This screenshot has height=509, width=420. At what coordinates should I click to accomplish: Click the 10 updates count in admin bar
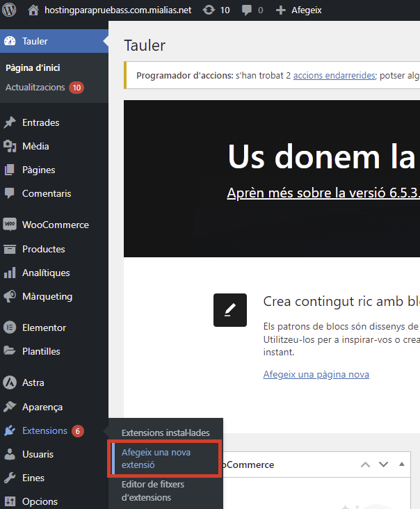pyautogui.click(x=225, y=10)
